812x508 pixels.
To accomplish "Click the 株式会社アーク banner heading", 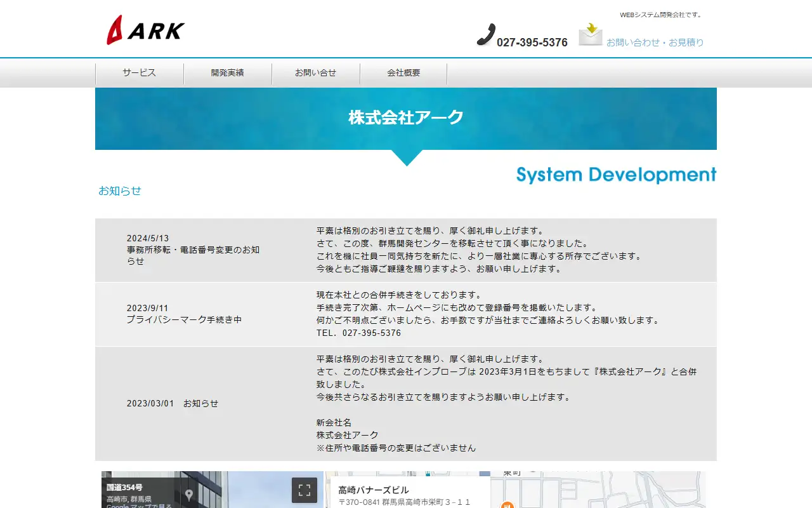I will point(406,117).
